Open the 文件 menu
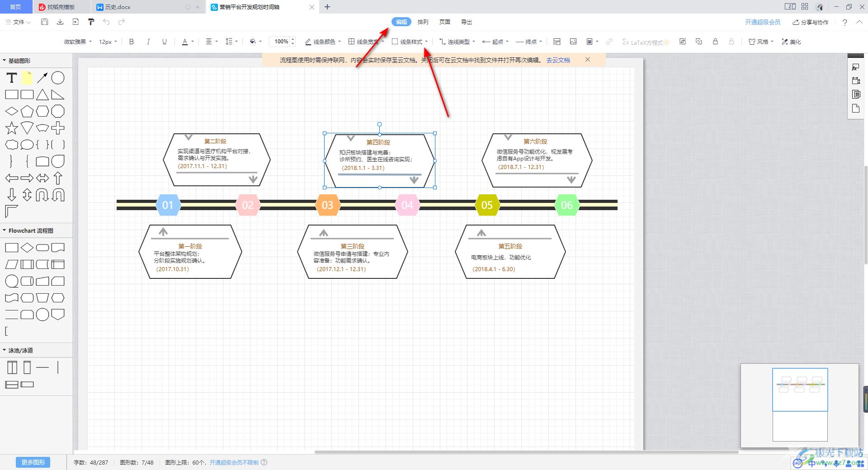 [x=19, y=22]
